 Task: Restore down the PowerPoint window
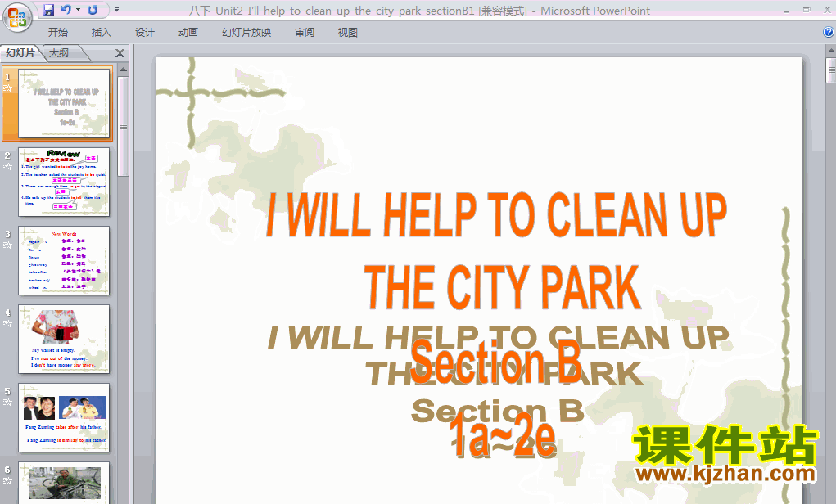[x=807, y=10]
